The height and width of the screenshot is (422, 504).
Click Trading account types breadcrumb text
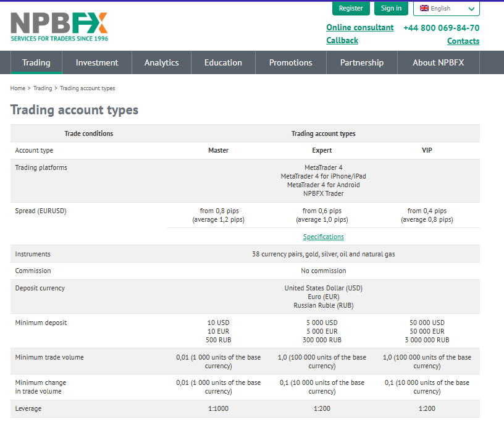click(88, 88)
